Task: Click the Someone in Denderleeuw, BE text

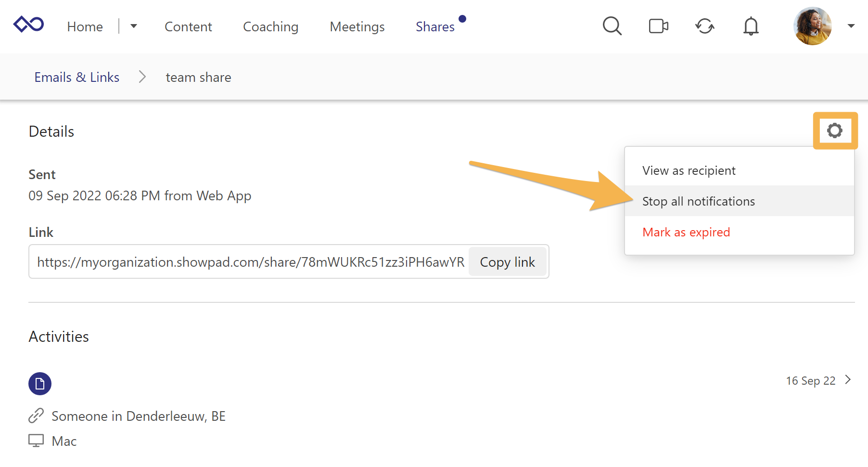Action: (x=139, y=416)
